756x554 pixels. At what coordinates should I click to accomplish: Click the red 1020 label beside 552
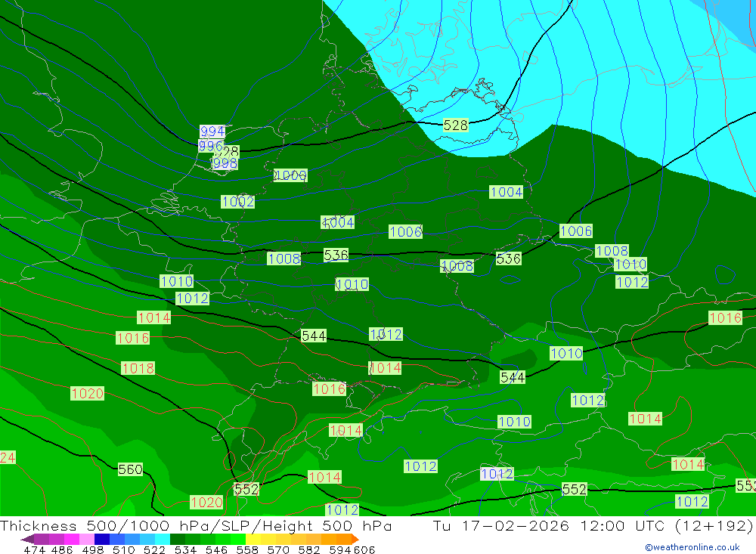(x=206, y=502)
